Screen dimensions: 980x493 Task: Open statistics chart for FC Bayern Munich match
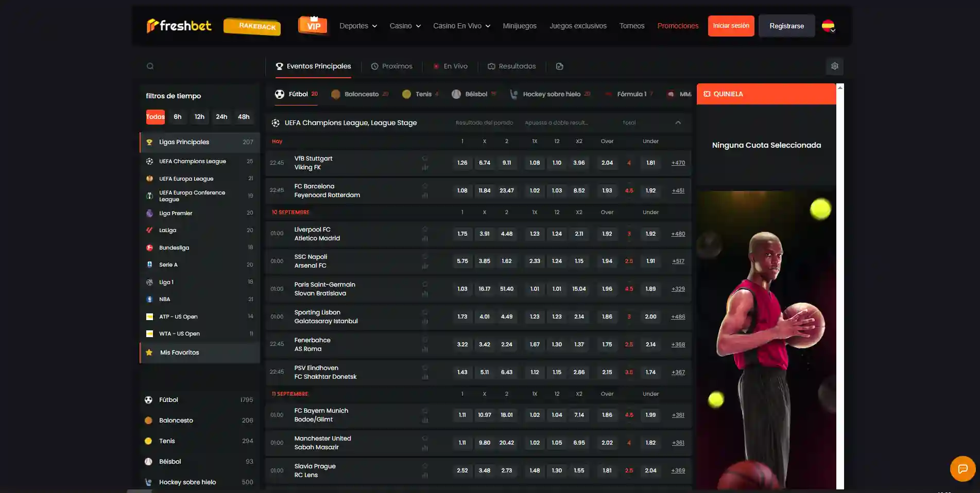click(x=425, y=420)
